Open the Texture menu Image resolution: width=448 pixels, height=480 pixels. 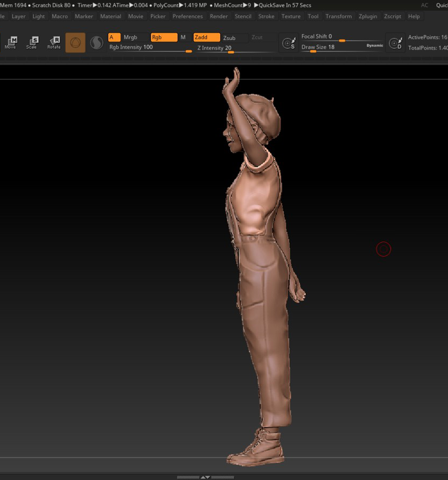click(291, 16)
